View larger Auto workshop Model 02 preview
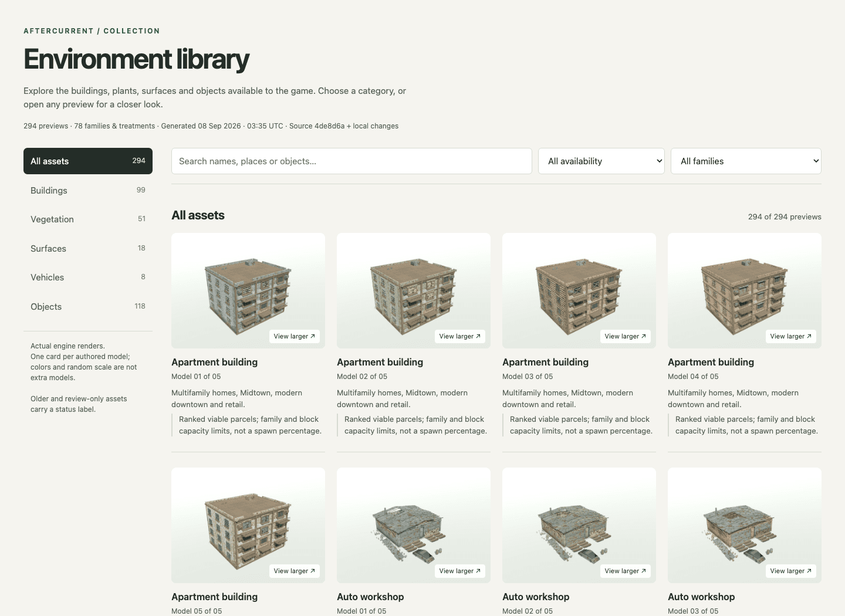This screenshot has height=616, width=845. click(x=626, y=571)
